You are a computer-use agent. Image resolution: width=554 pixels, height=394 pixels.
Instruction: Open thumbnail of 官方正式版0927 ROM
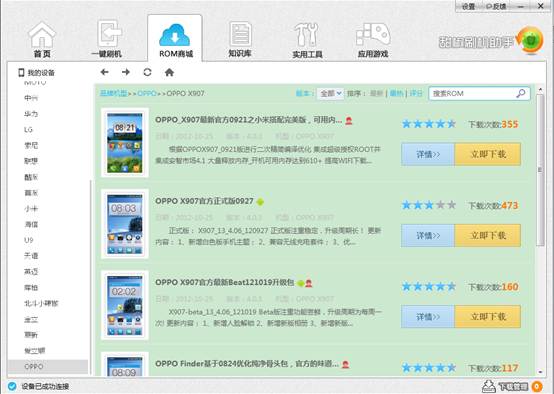point(125,224)
